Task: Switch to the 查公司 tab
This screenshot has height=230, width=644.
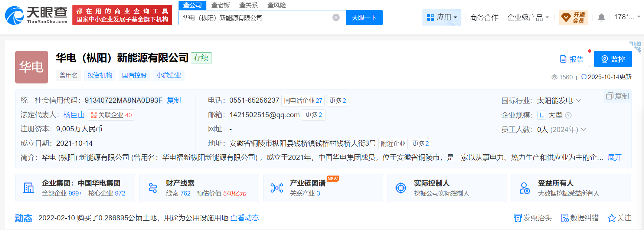Action: 192,5
